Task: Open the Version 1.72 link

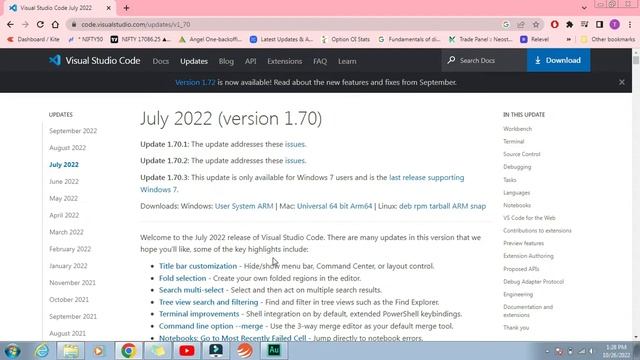Action: 195,82
